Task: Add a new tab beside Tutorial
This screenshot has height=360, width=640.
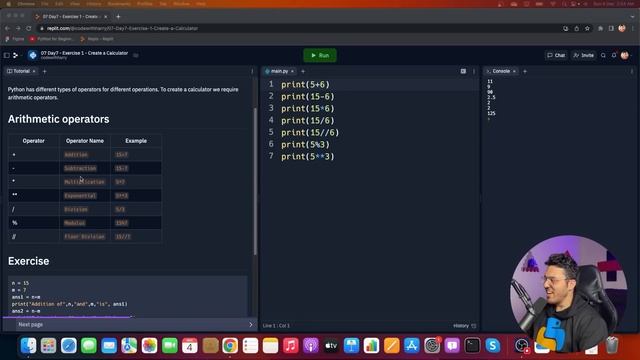Action: 44,71
